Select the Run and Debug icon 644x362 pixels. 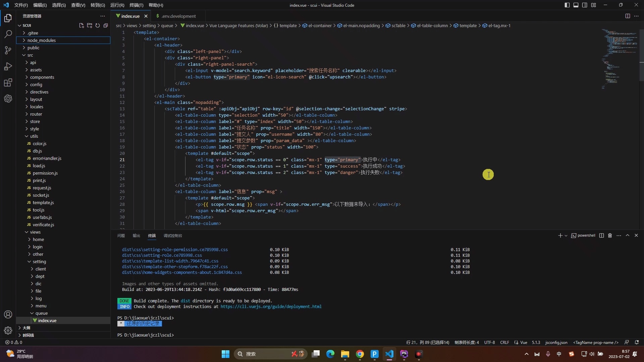8,66
